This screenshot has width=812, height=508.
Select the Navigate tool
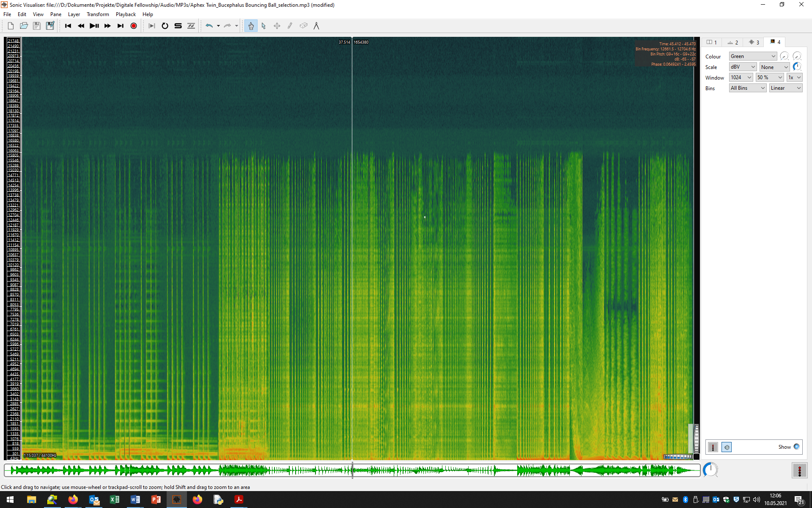[x=251, y=26]
